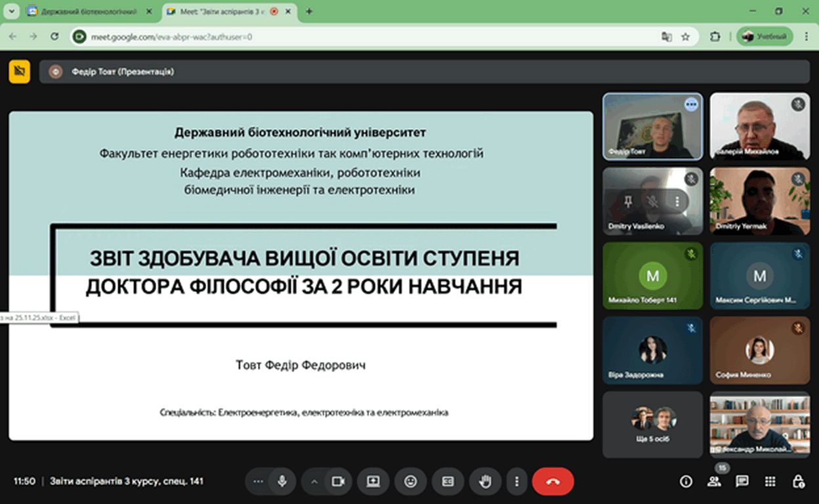Open more options three-dot menu in call controls

[x=518, y=481]
